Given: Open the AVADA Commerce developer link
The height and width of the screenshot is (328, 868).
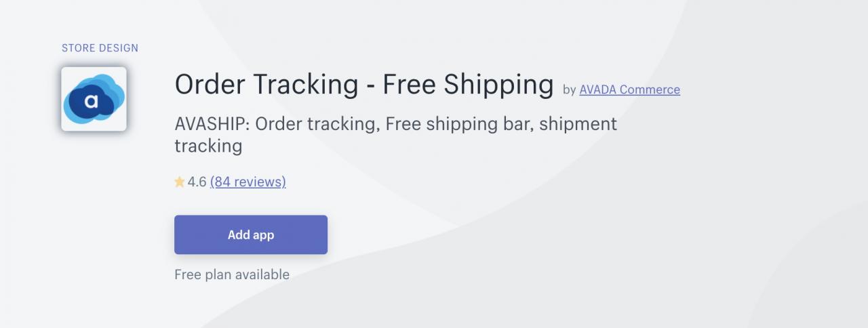Looking at the screenshot, I should [629, 89].
